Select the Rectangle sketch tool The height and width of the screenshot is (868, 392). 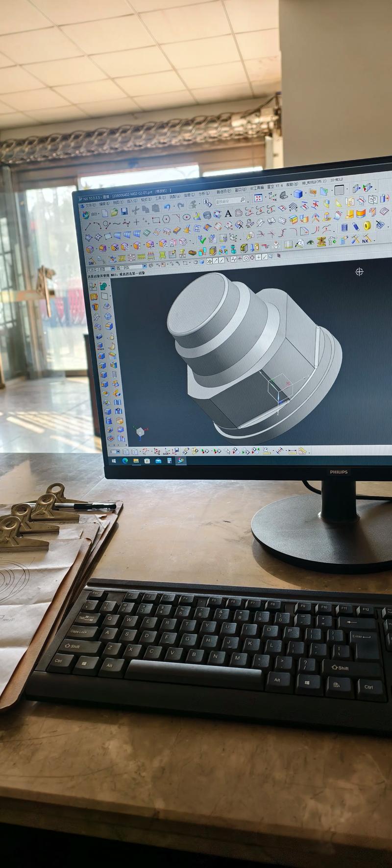pos(156,220)
